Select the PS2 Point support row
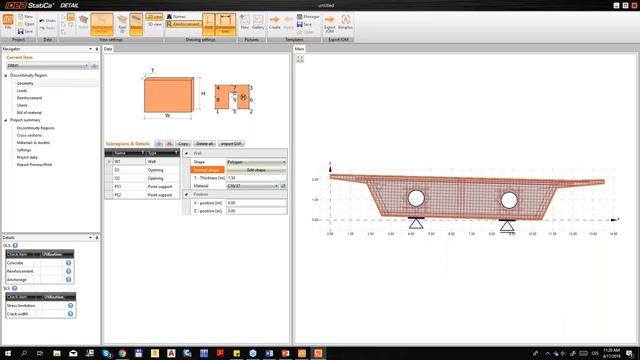Screen dimensions: 640x360 coord(142,195)
